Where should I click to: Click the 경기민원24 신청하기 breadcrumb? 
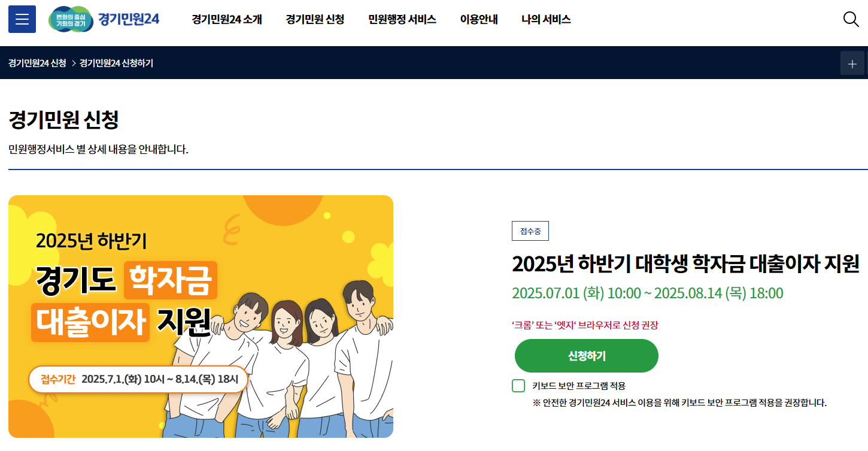pyautogui.click(x=116, y=63)
